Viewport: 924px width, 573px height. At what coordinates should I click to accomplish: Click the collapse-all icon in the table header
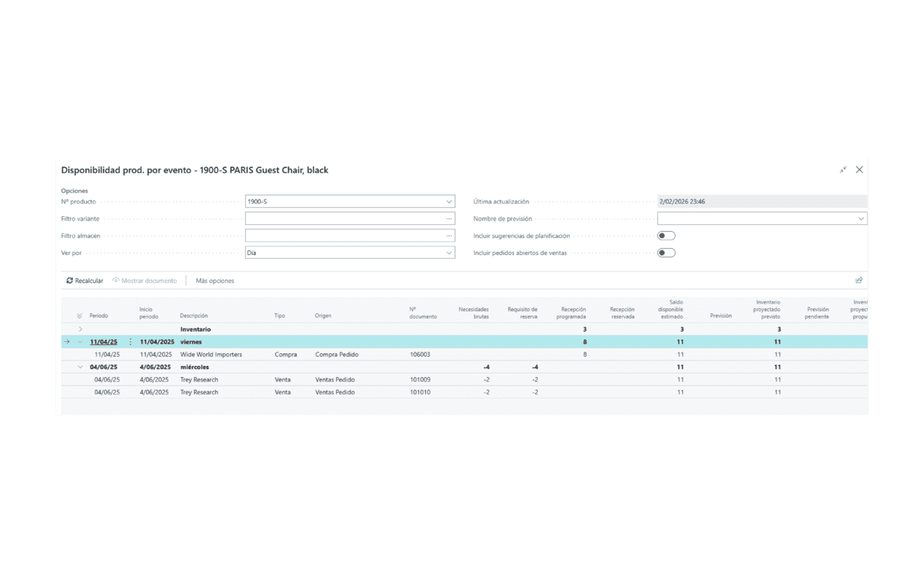click(79, 316)
